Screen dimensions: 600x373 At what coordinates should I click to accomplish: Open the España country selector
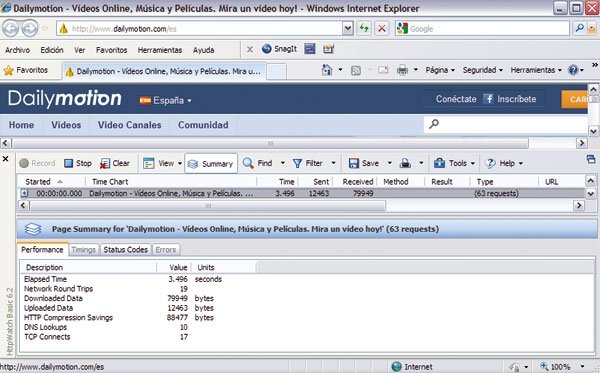pos(165,100)
